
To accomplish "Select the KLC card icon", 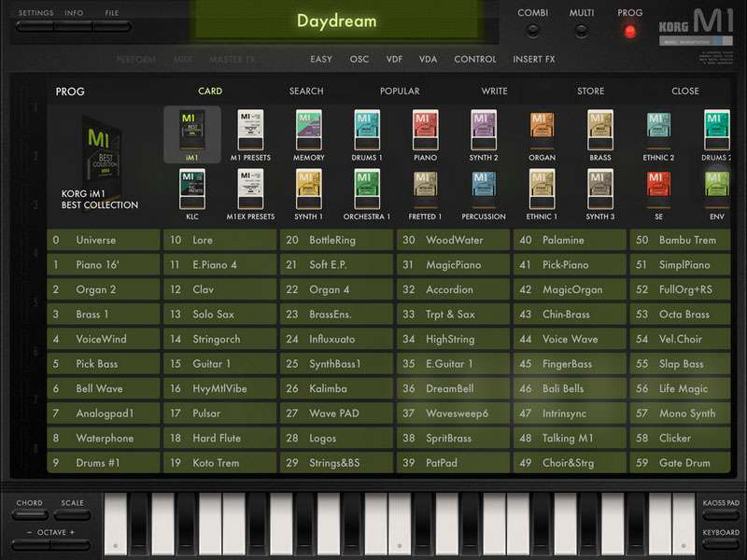I will pyautogui.click(x=191, y=189).
